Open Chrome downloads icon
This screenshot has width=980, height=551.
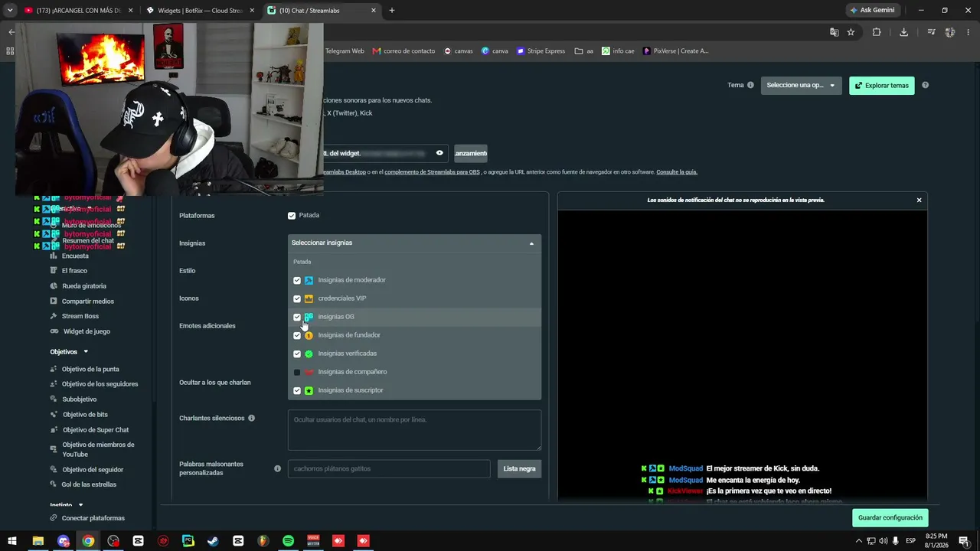[x=903, y=32]
